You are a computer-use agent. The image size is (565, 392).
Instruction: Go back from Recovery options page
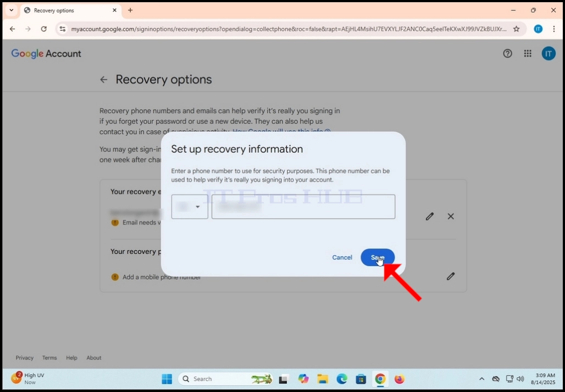click(104, 80)
